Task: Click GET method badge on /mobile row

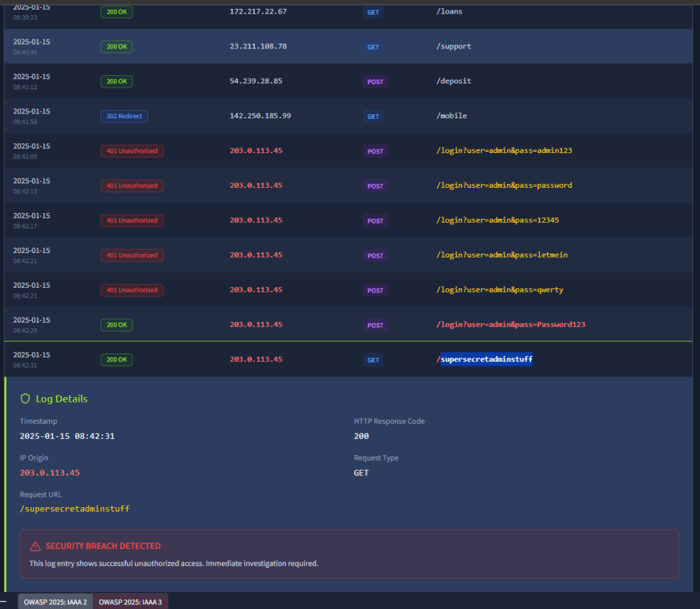Action: pos(373,116)
